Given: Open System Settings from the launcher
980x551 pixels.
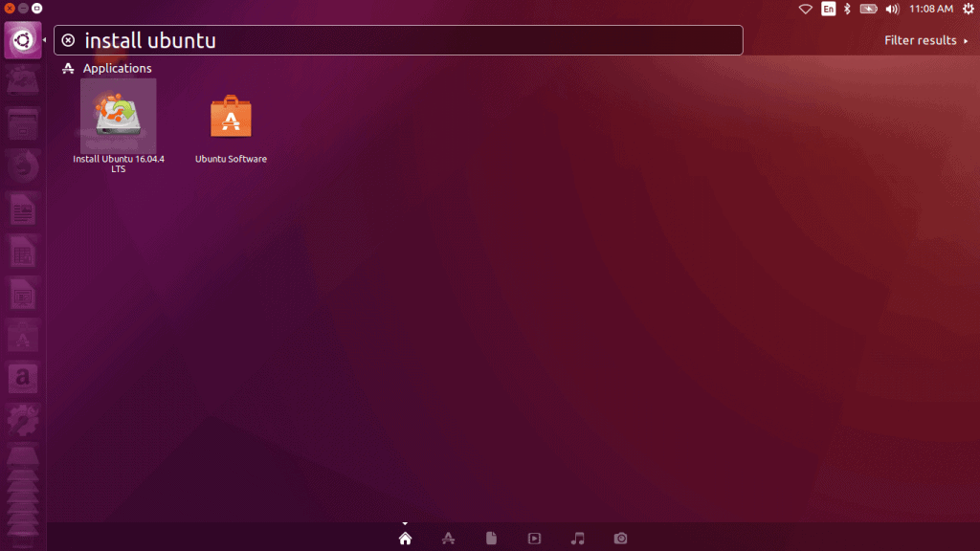Looking at the screenshot, I should tap(22, 421).
